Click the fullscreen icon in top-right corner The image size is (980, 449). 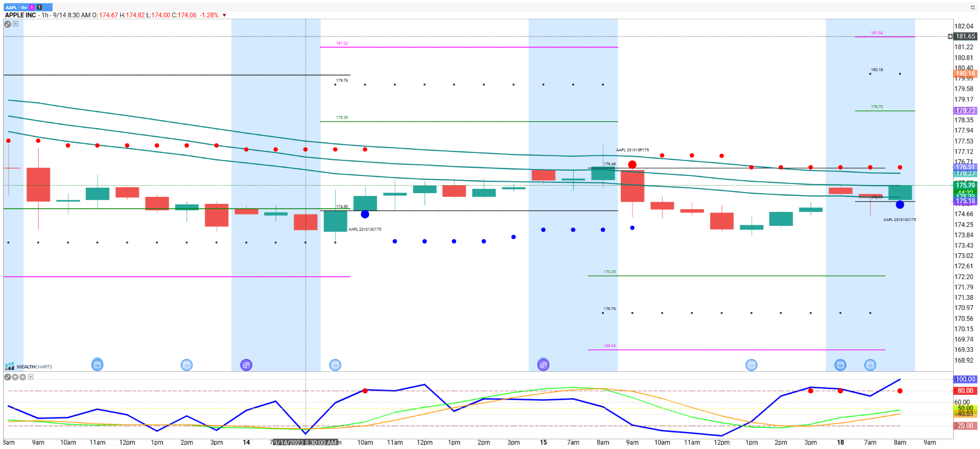coord(972,8)
